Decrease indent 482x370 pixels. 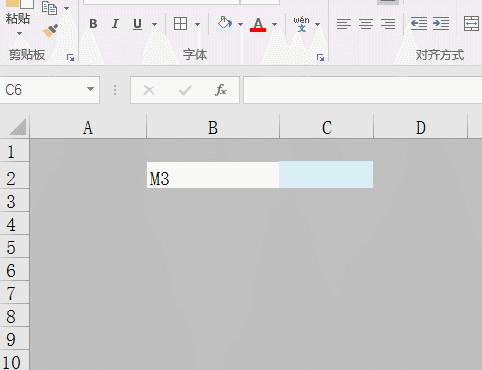419,24
